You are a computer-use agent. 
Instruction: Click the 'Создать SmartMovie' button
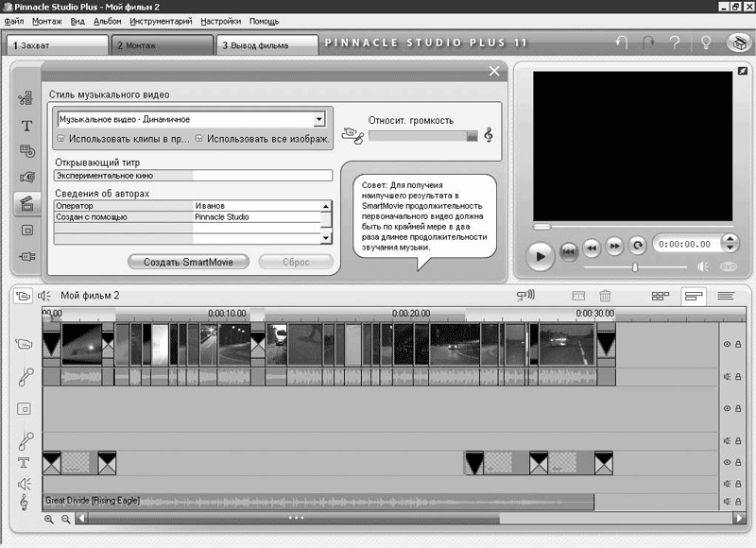pos(189,262)
